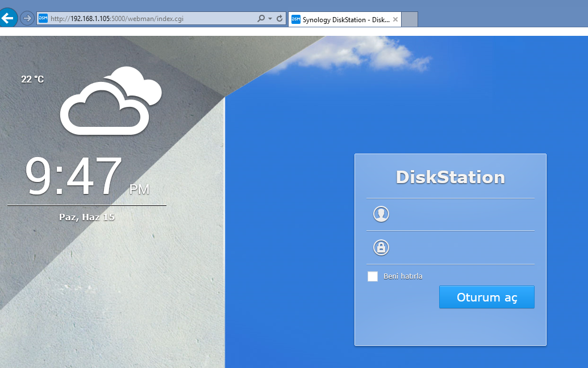
Task: Click the PM indicator beside the clock
Action: point(140,189)
